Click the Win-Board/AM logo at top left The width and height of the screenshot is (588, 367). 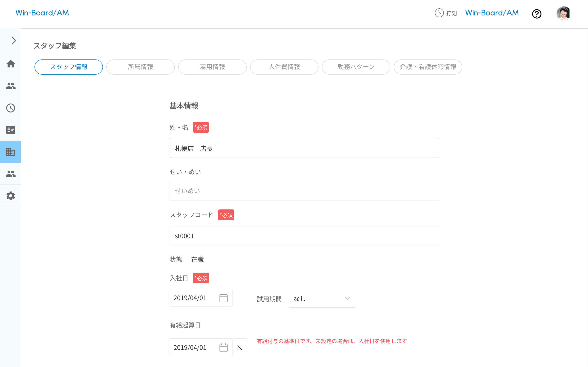42,13
